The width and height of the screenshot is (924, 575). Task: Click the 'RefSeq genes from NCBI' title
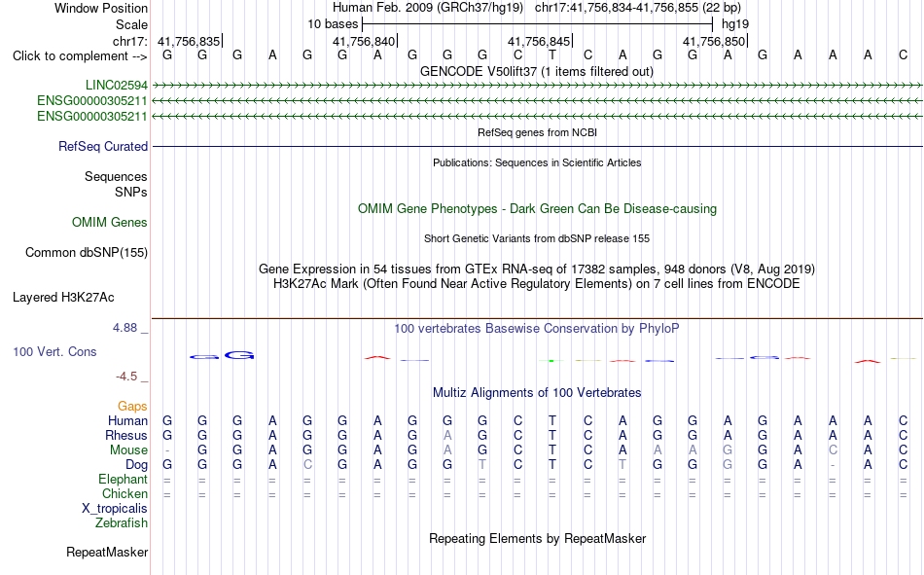[x=537, y=132]
